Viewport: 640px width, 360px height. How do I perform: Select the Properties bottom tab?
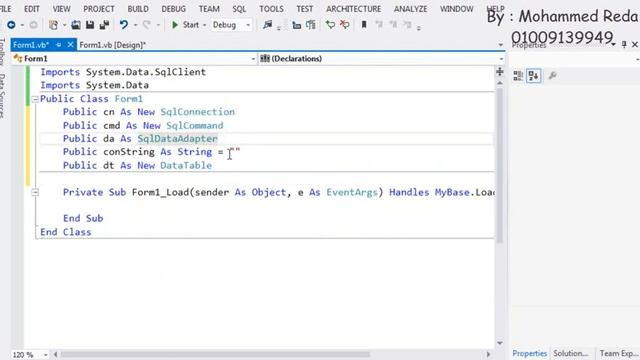[x=529, y=353]
